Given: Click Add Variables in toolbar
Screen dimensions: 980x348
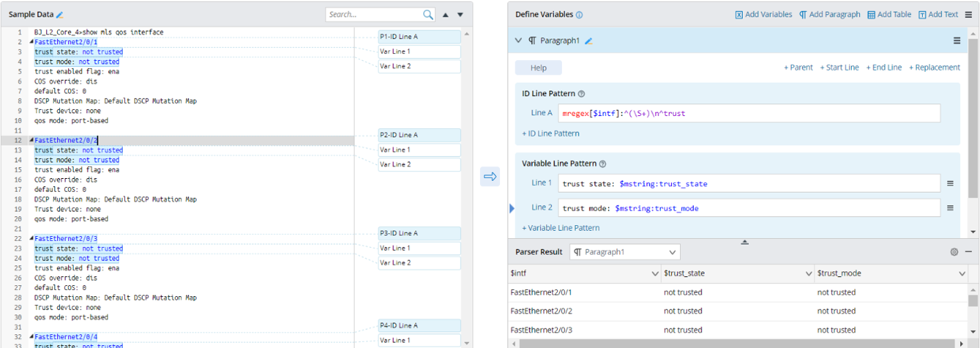Looking at the screenshot, I should click(763, 14).
